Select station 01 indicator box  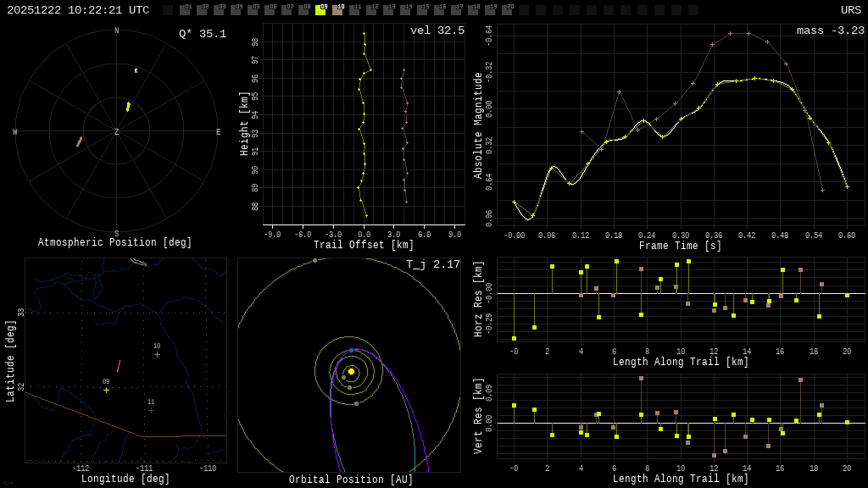pos(185,10)
